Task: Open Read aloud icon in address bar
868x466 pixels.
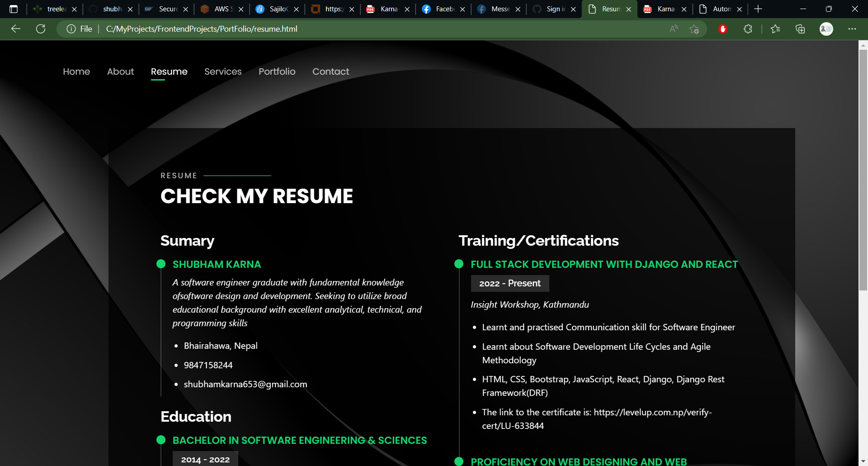Action: [x=674, y=29]
